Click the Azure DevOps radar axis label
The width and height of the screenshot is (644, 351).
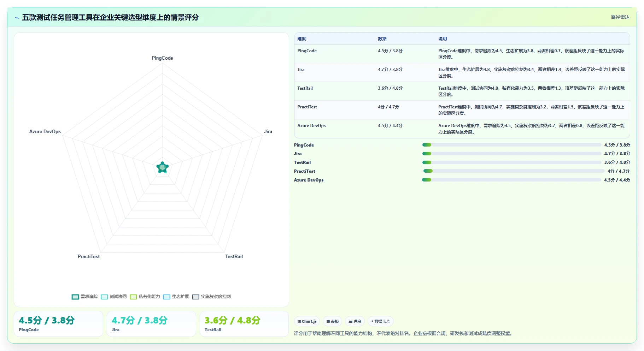(45, 132)
